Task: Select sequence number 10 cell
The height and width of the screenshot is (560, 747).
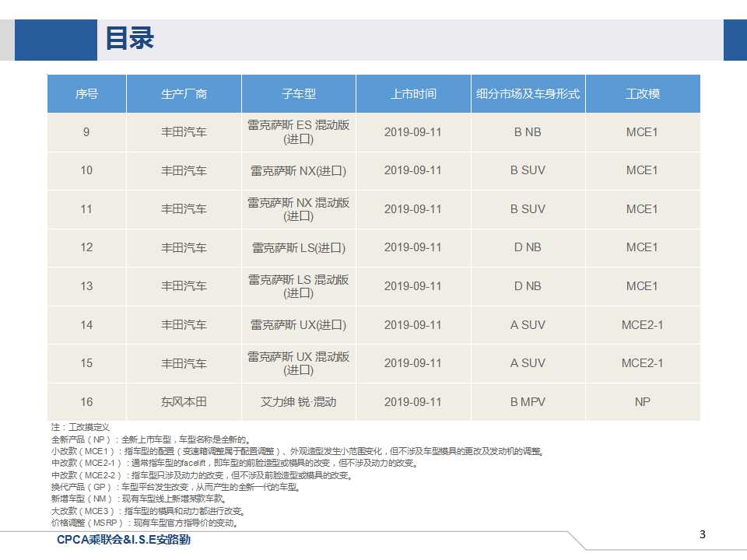Action: 86,171
